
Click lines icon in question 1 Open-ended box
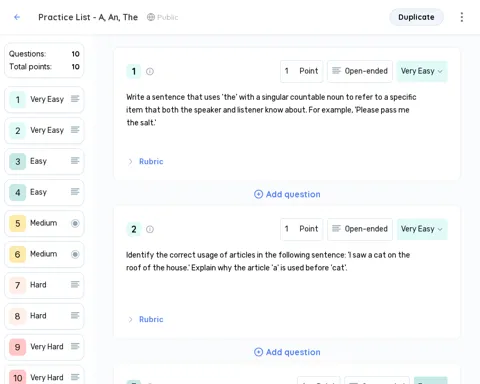(336, 71)
